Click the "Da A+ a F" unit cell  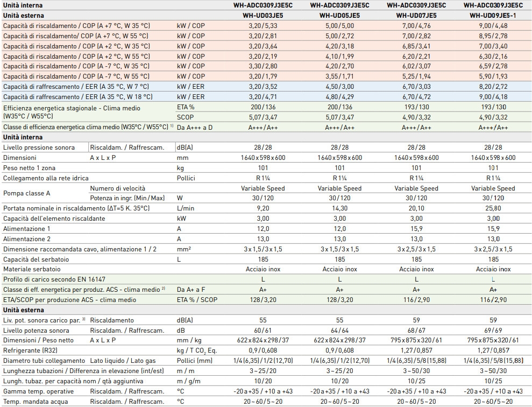(x=191, y=290)
